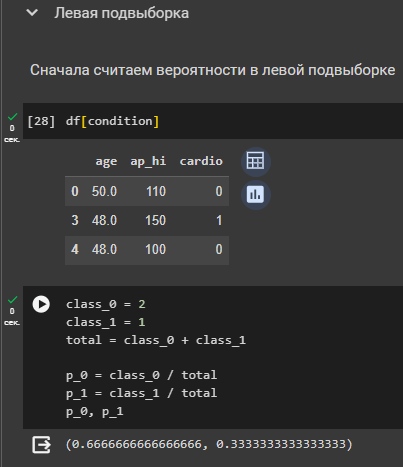Select output value 0.6666666666666666
403x467 pixels.
137,444
